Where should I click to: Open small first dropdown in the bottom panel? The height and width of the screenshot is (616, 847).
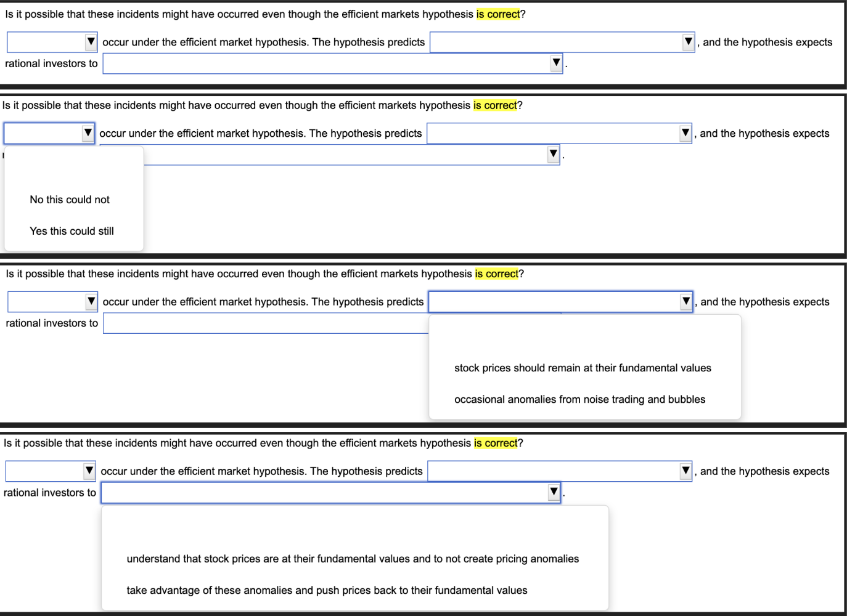click(x=51, y=471)
